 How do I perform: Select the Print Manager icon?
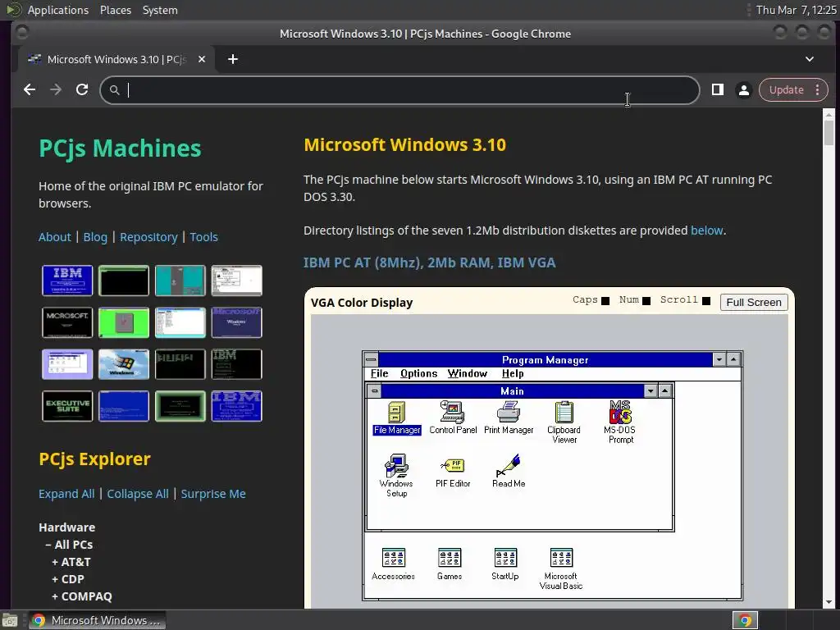[509, 418]
